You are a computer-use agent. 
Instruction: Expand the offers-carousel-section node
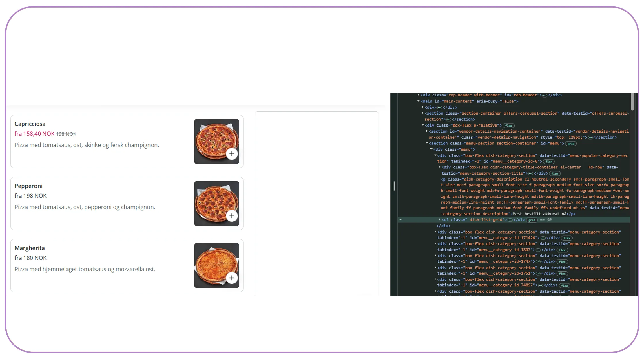tap(423, 113)
